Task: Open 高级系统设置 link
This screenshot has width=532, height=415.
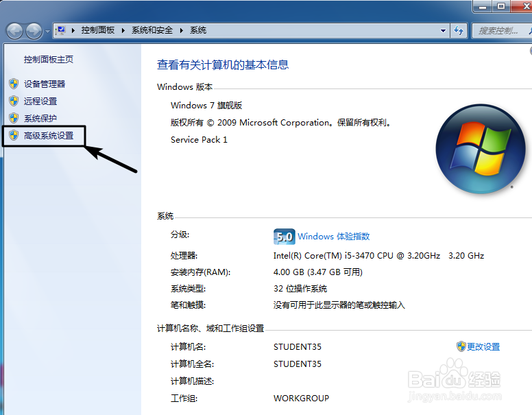Action: (x=49, y=136)
